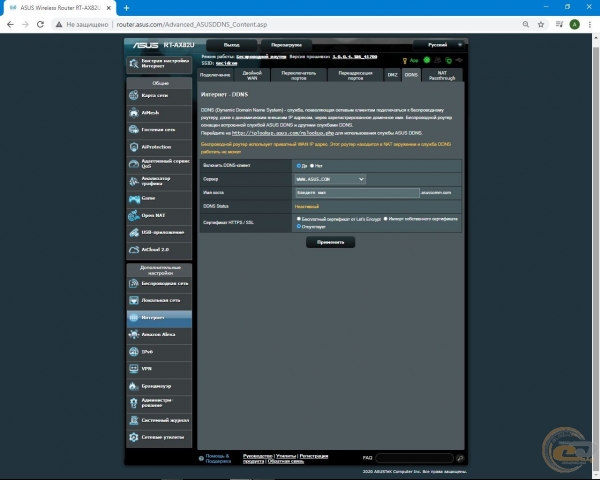Open the Traffic Analyzer sidebar item
Image resolution: width=600 pixels, height=480 pixels.
point(159,181)
